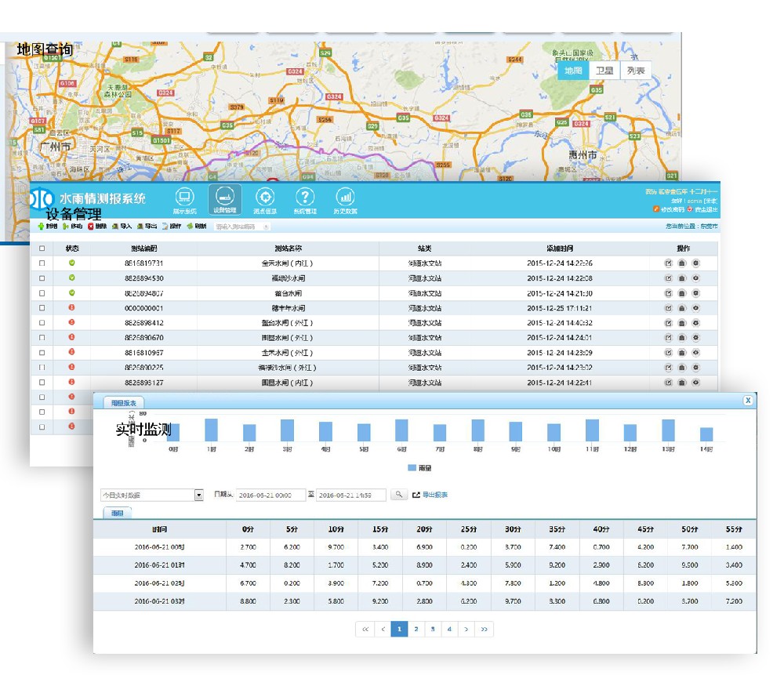Viewport: 784px width, 686px height.
Task: Select checkbox for station 0000000001 row
Action: tap(42, 308)
